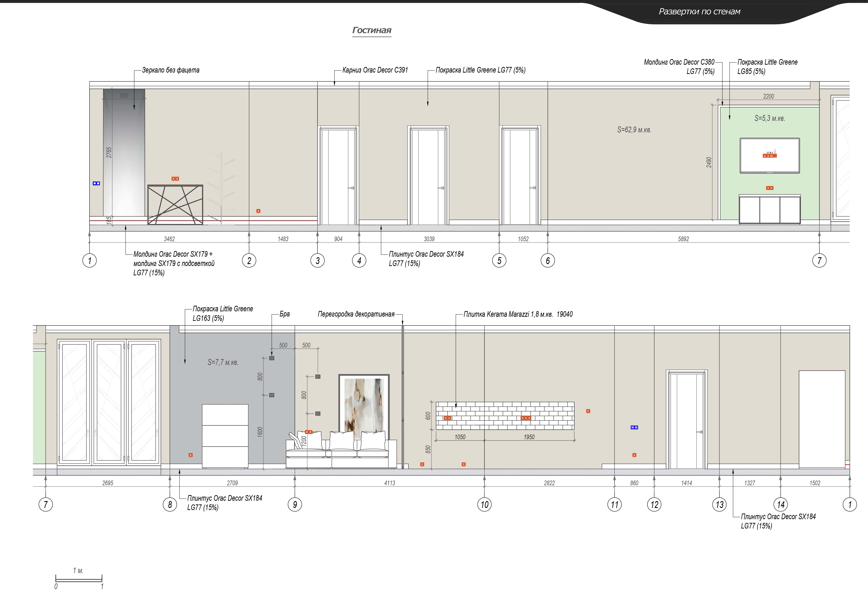Image resolution: width=868 pixels, height=613 pixels.
Task: Select the white three-drawer dresser
Action: click(x=225, y=436)
